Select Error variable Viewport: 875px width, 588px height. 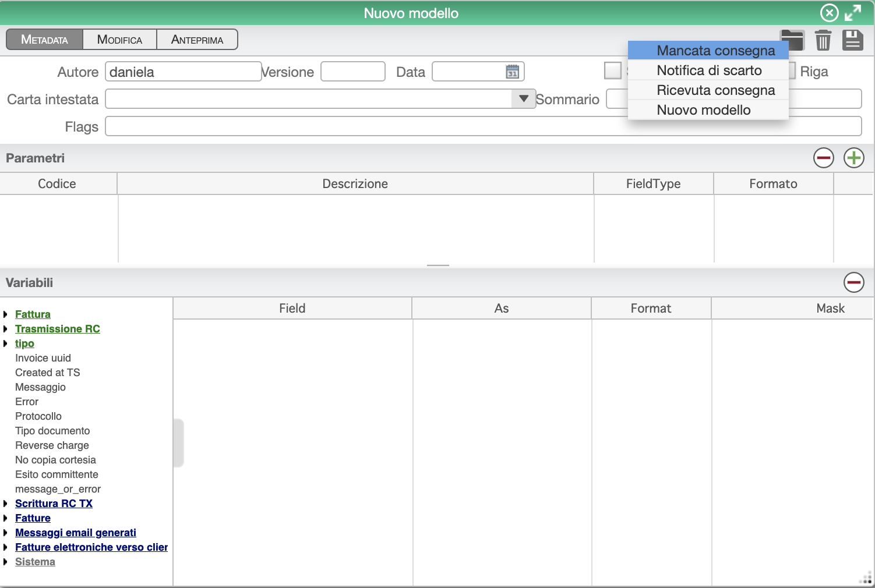click(27, 402)
